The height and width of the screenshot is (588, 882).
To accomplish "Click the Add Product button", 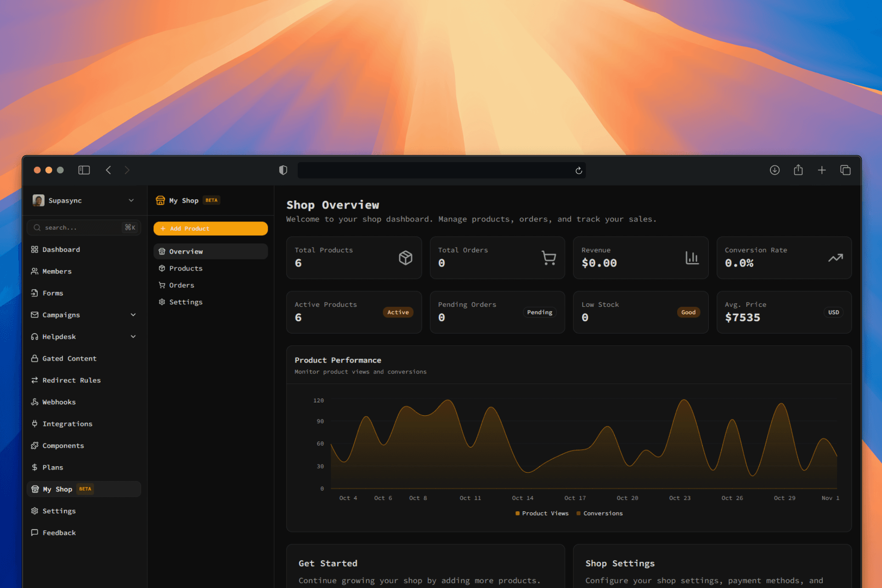I will click(210, 228).
